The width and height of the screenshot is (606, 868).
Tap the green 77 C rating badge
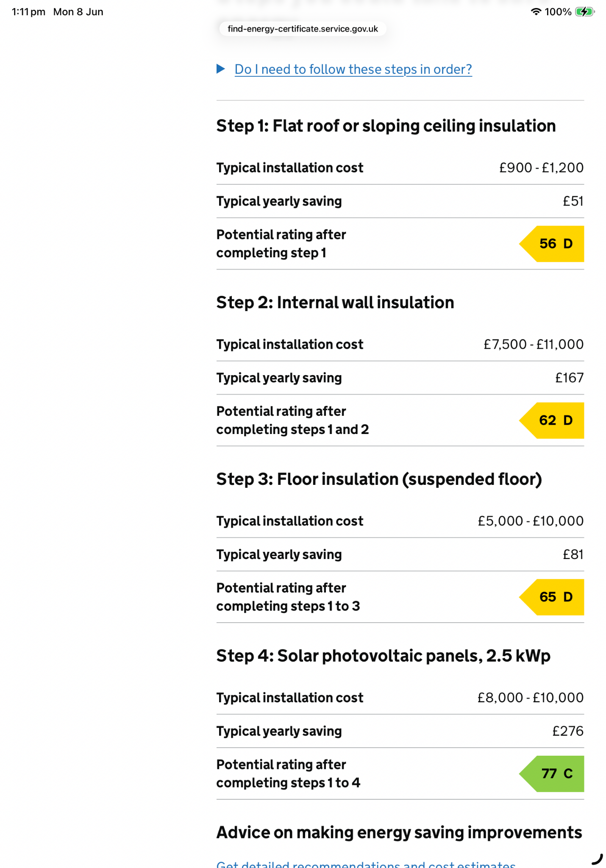(x=551, y=774)
